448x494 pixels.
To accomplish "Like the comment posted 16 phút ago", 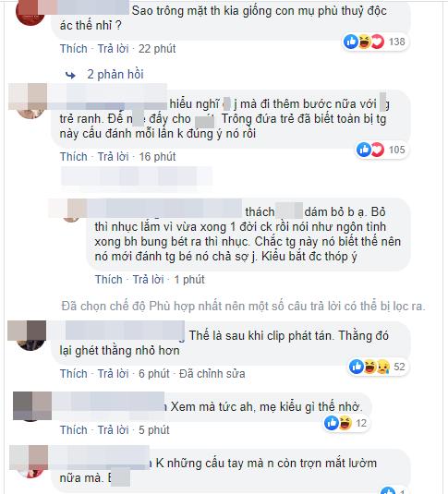I will [74, 157].
